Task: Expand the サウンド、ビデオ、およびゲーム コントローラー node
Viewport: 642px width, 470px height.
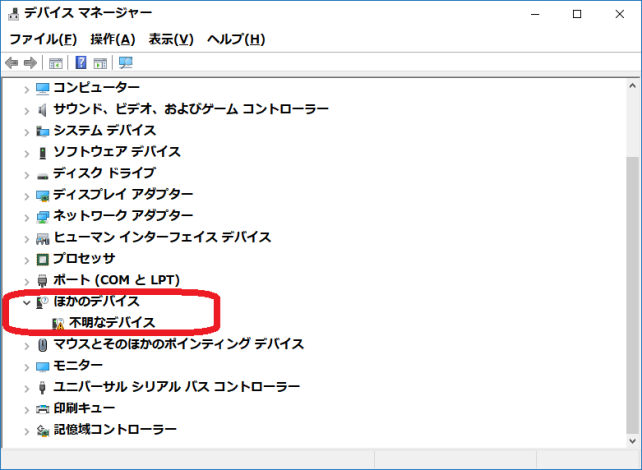Action: (x=27, y=111)
